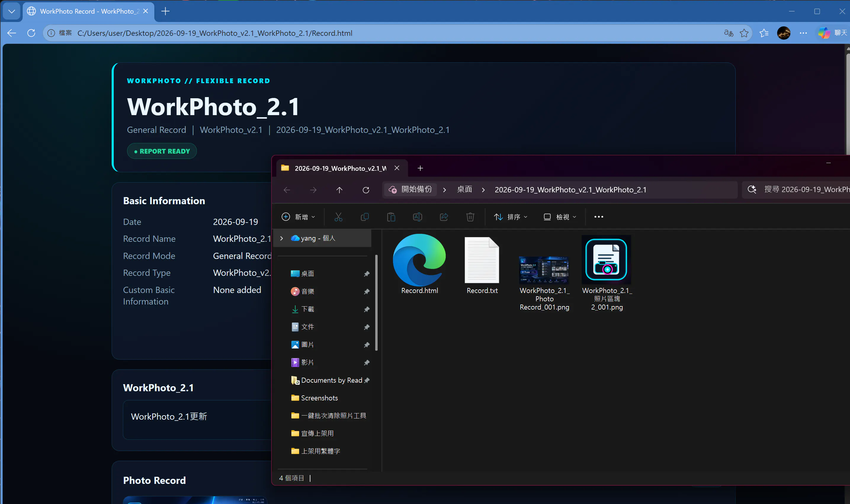Click the Cut scissors icon
Screen dimensions: 850x504
(x=339, y=217)
